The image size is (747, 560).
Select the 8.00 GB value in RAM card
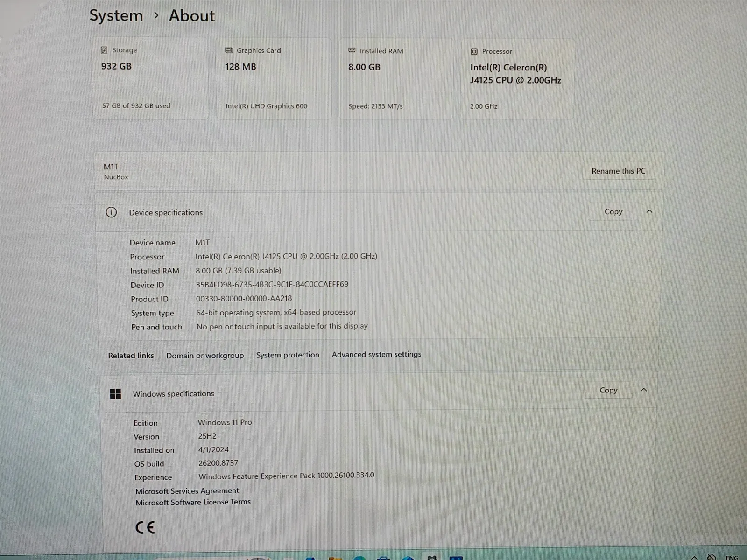(364, 67)
